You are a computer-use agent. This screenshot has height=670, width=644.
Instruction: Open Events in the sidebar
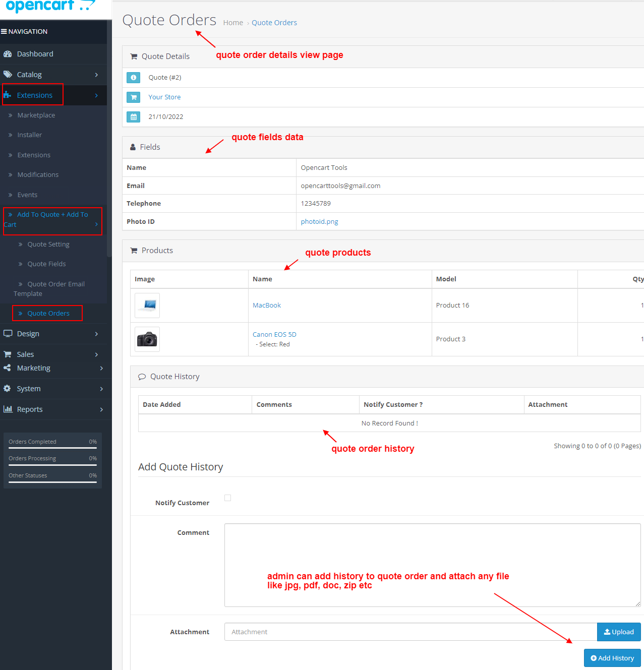[27, 195]
